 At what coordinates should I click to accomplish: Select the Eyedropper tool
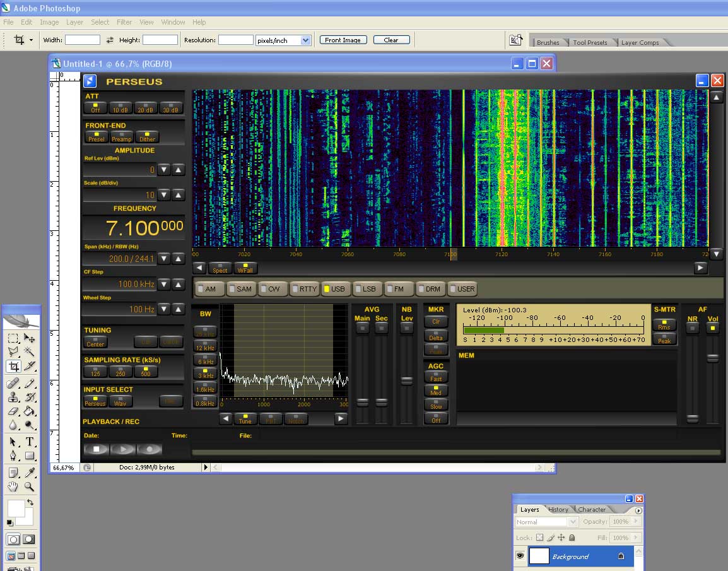click(x=29, y=473)
